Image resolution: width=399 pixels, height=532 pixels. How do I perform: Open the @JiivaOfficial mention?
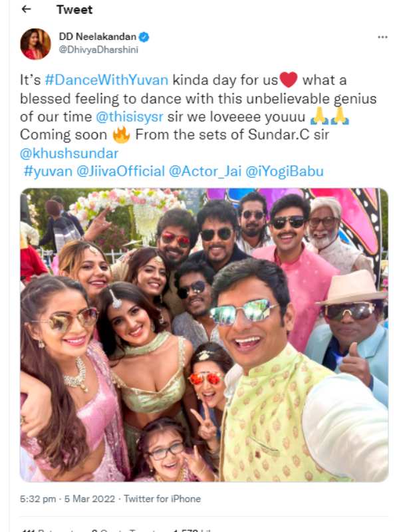(x=120, y=172)
